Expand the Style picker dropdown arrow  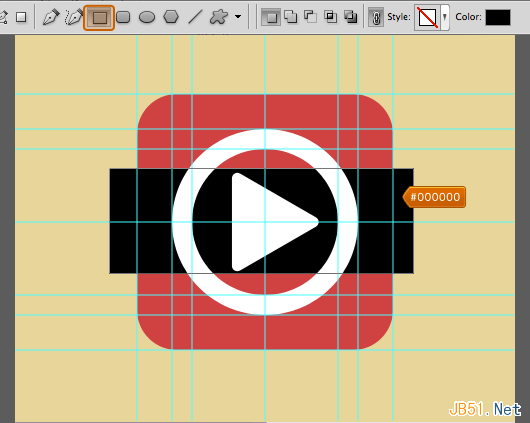(x=445, y=17)
